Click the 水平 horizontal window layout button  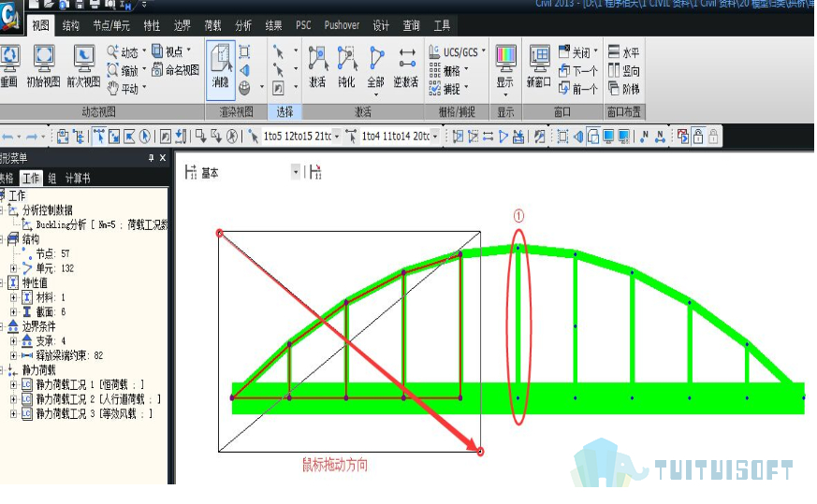624,52
